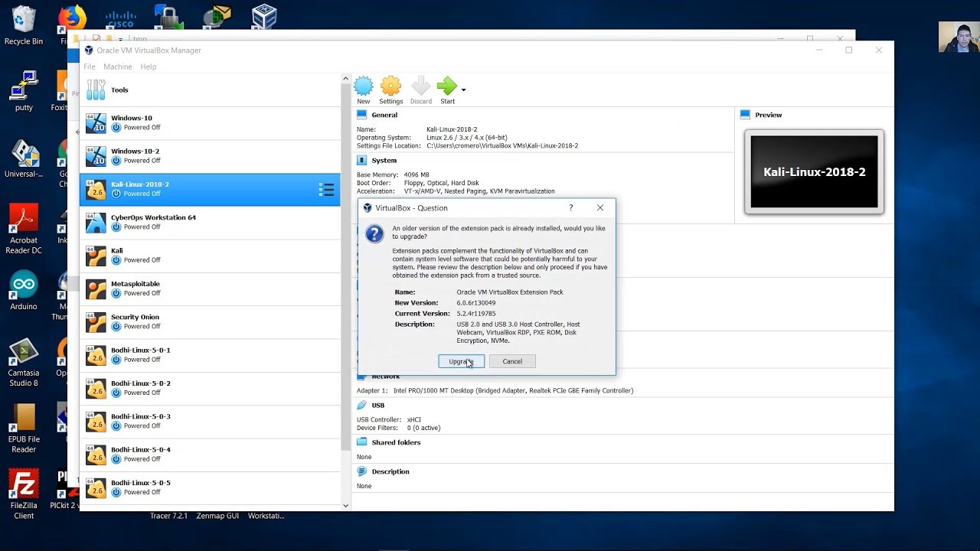Click the Kali-Linux-2018-2 selected machine entry
The image size is (980, 551).
pos(210,189)
